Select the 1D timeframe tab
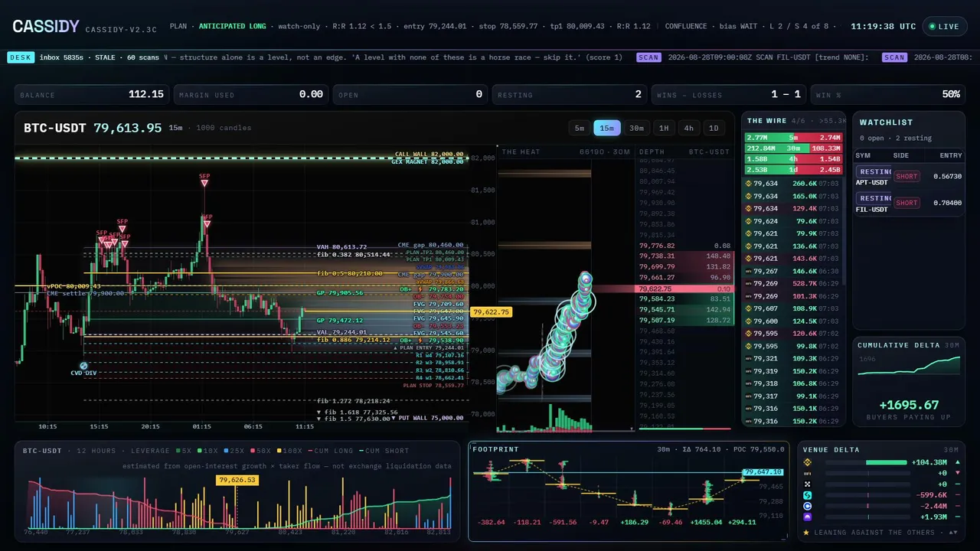The width and height of the screenshot is (980, 551). [714, 129]
